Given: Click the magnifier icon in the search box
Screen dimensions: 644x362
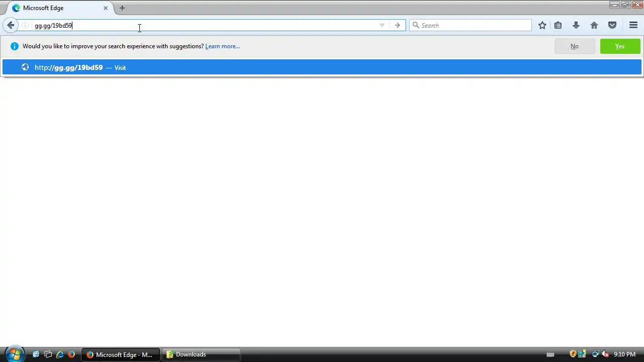Looking at the screenshot, I should click(x=416, y=25).
